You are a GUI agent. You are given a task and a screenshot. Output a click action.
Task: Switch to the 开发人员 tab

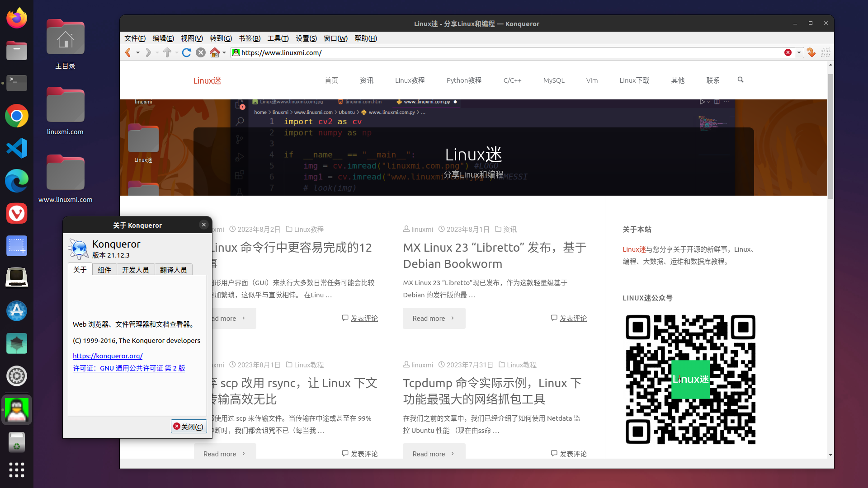click(136, 270)
